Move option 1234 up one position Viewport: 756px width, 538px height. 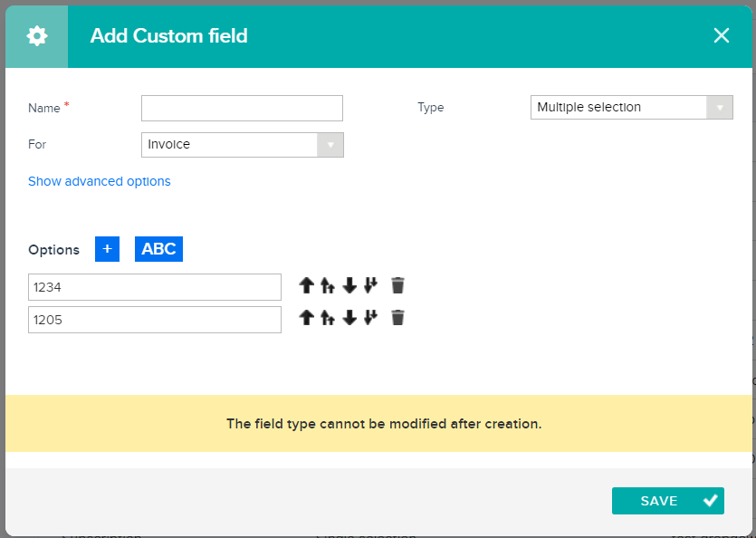pos(306,286)
